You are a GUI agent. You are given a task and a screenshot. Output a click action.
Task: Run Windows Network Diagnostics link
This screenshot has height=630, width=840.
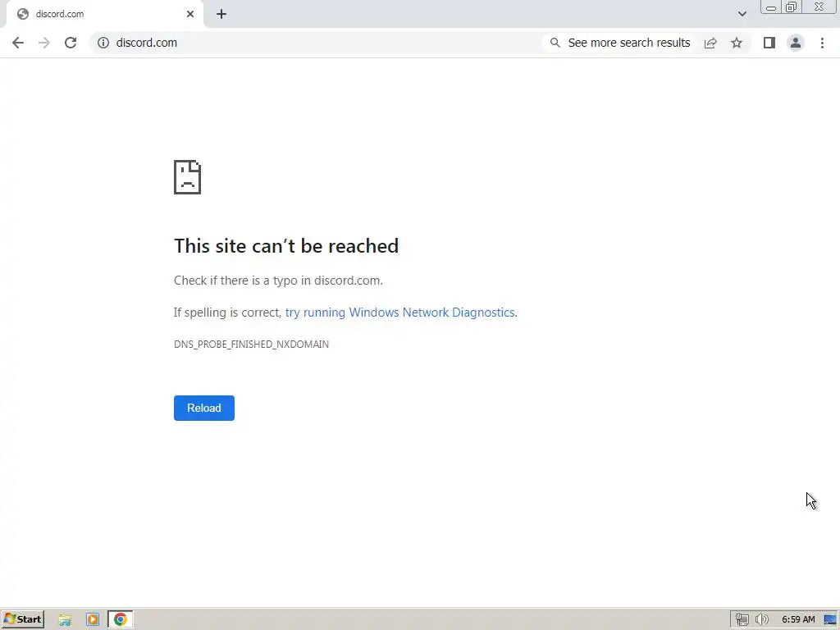400,313
